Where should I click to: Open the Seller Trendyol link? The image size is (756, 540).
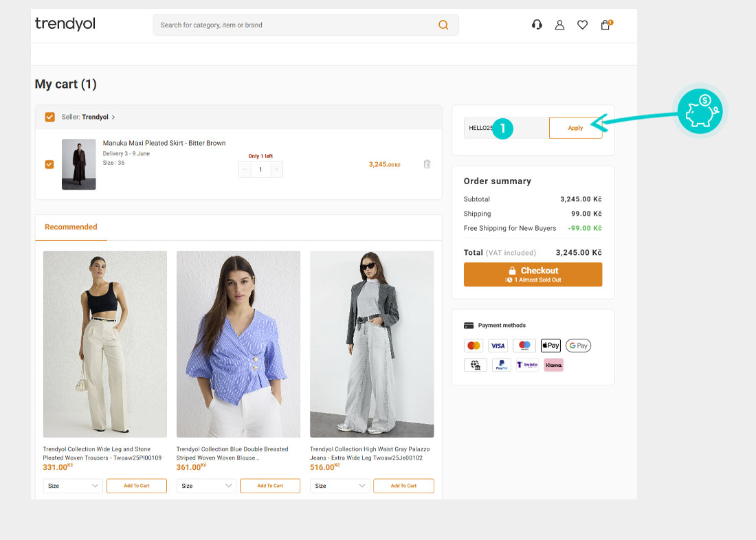pos(95,117)
